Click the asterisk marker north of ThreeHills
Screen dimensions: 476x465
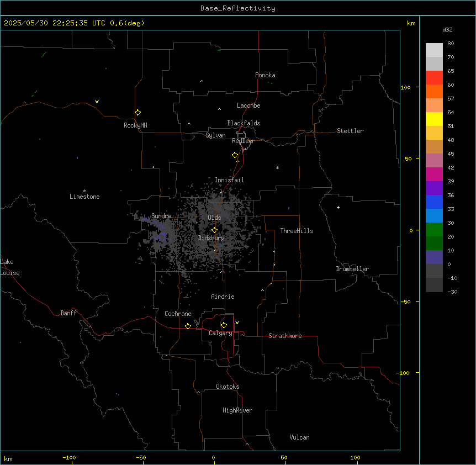click(x=277, y=167)
